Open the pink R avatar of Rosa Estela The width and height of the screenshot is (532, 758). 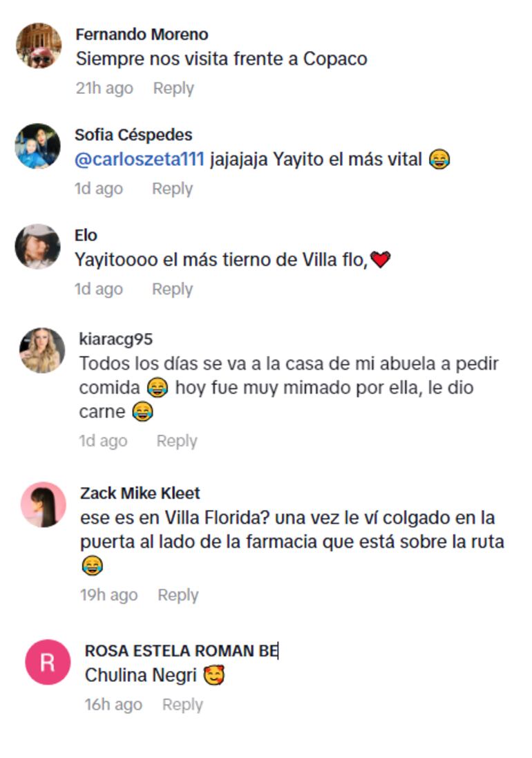tap(48, 662)
